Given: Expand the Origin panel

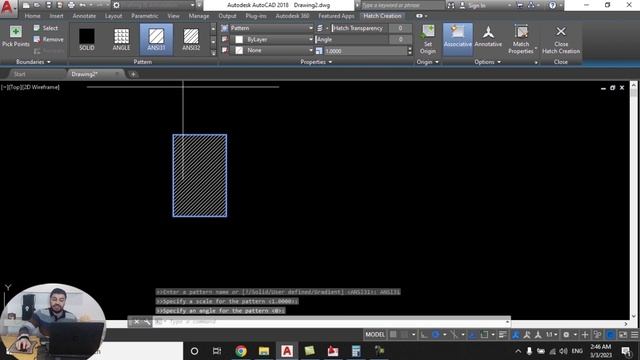Looking at the screenshot, I should click(x=427, y=62).
